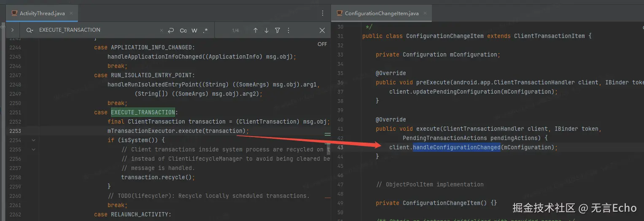
Task: Click inside the EXECUTE_TRANSACTION search field
Action: 97,30
